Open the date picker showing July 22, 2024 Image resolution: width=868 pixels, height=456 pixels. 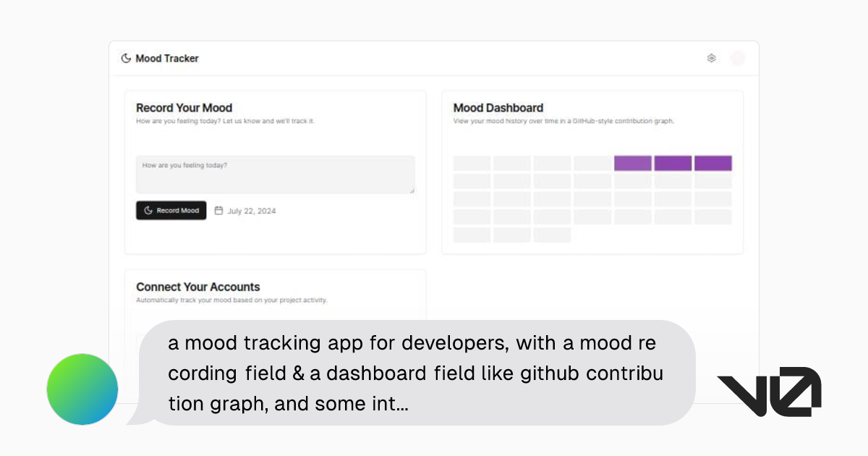[x=244, y=211]
